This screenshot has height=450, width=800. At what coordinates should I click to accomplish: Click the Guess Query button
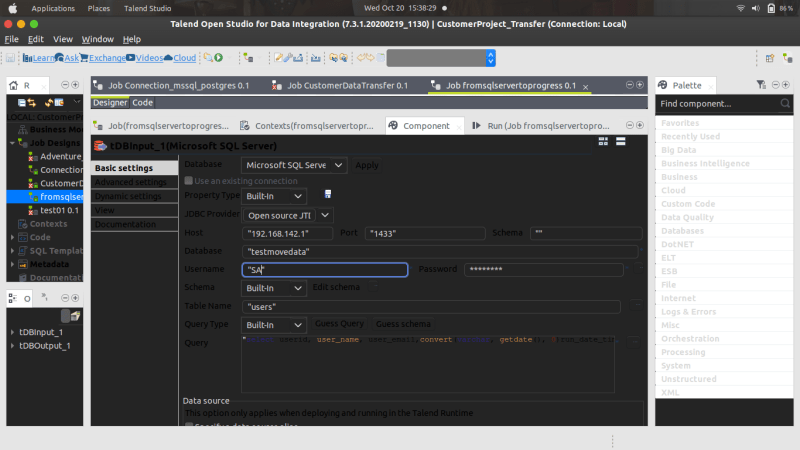click(x=339, y=324)
